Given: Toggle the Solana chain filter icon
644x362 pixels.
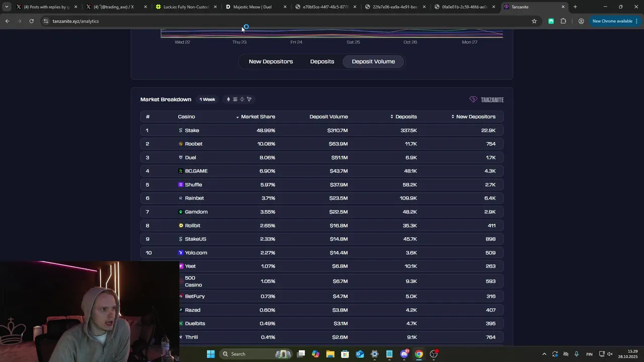Looking at the screenshot, I should [235, 100].
